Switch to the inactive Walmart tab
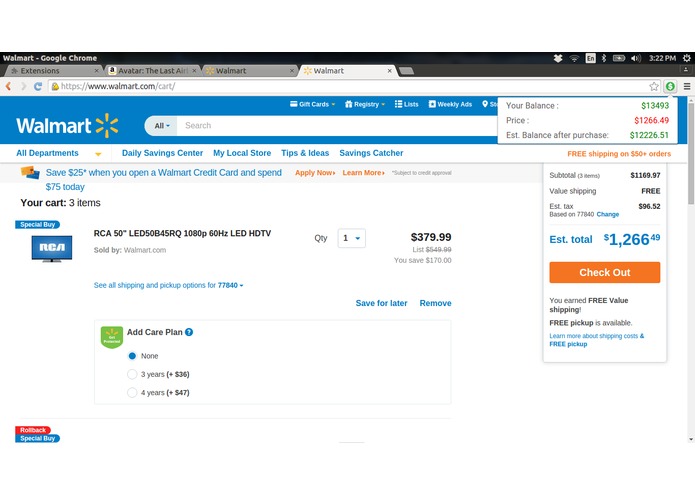The image size is (695, 494). click(x=249, y=71)
